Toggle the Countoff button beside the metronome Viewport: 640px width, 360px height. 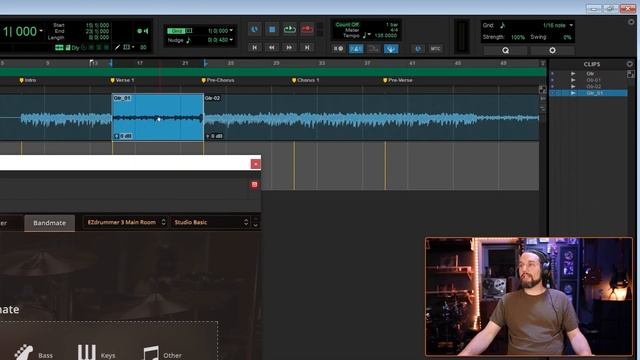click(x=373, y=49)
